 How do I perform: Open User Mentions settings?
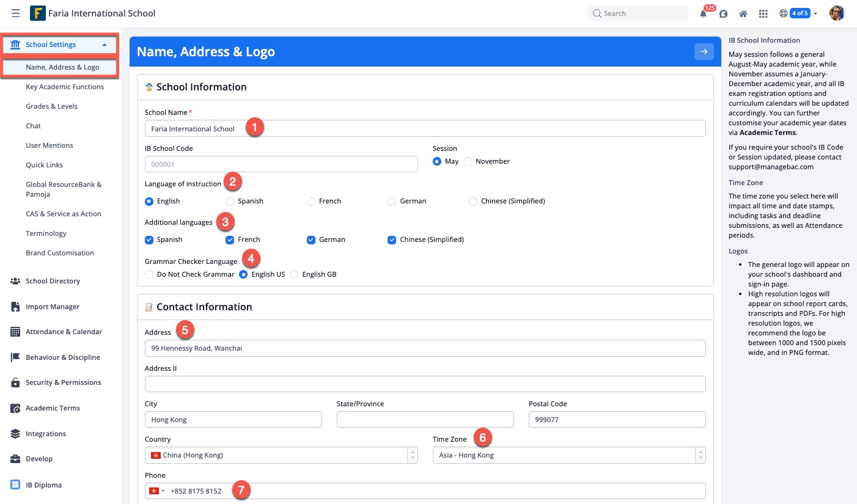pos(50,145)
